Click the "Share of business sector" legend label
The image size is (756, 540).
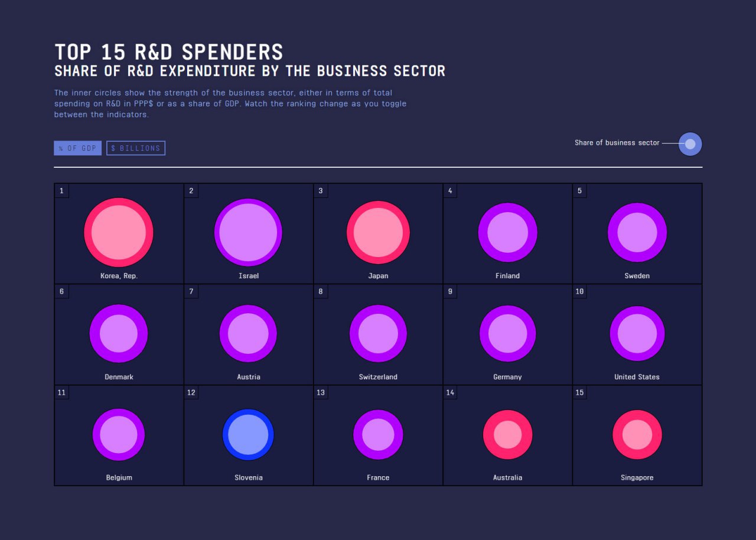pyautogui.click(x=617, y=143)
